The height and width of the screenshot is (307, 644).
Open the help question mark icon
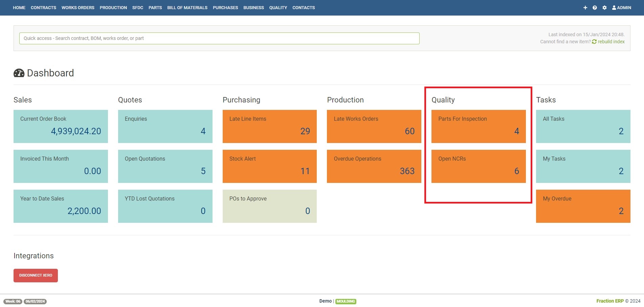(595, 8)
